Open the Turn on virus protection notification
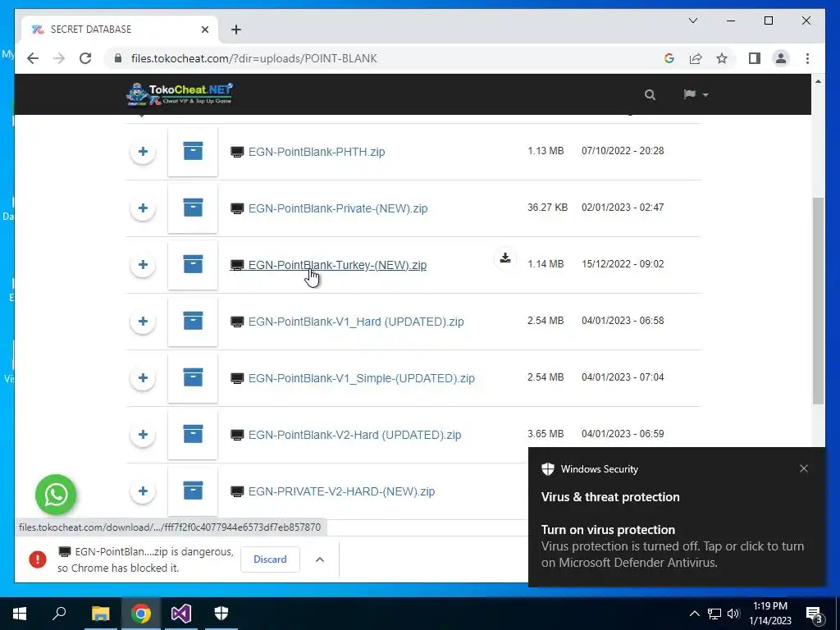Viewport: 840px width, 630px height. pos(673,546)
